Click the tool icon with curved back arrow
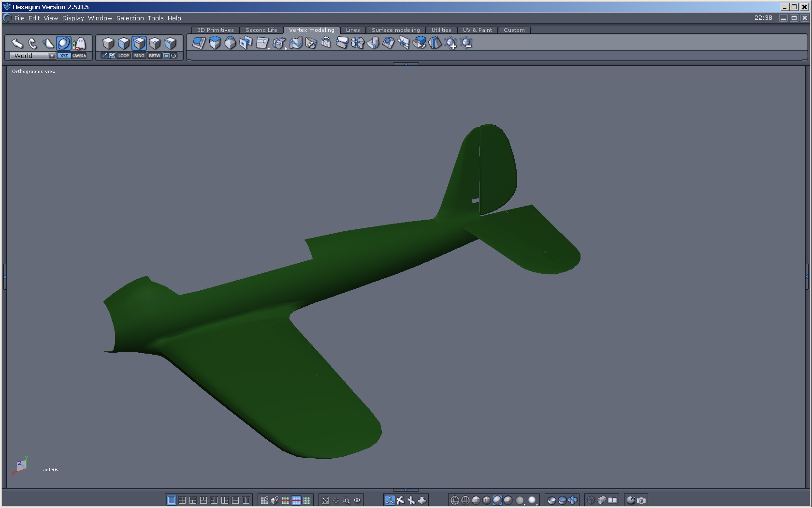 point(326,43)
